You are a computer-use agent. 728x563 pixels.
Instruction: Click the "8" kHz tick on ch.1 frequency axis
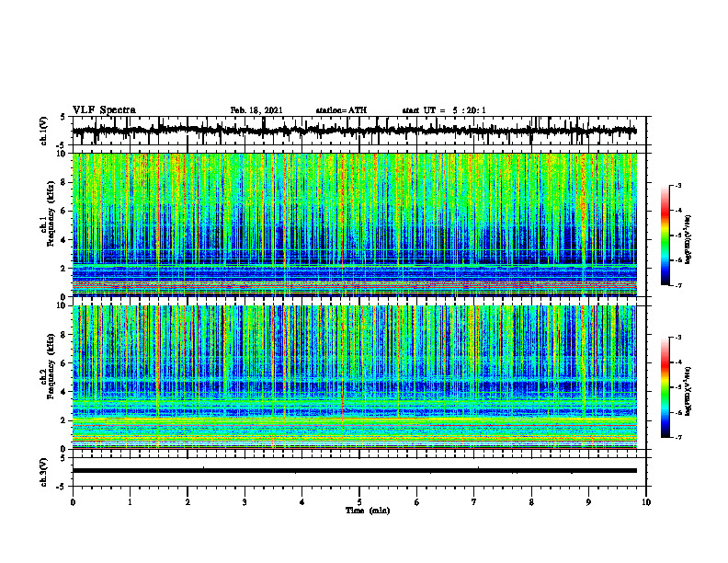tap(64, 182)
